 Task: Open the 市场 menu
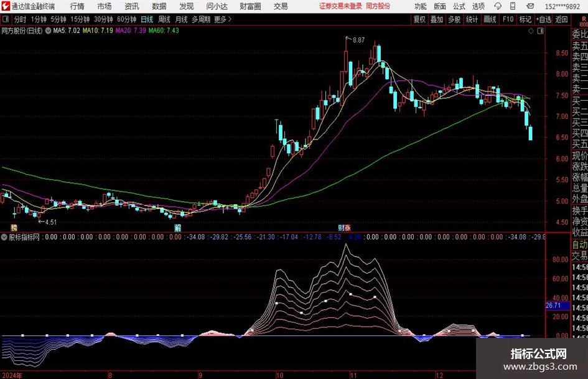(x=105, y=6)
